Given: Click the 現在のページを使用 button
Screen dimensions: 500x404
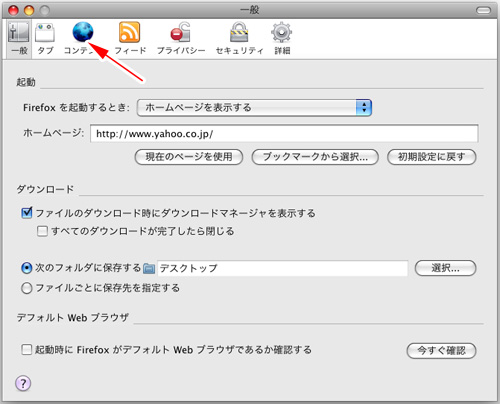Looking at the screenshot, I should click(189, 157).
